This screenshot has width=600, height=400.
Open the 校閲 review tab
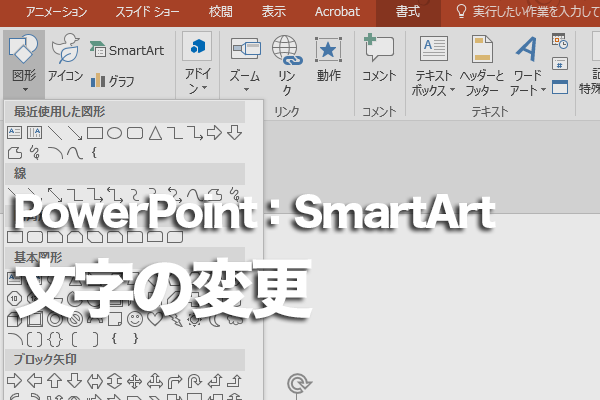tap(220, 12)
